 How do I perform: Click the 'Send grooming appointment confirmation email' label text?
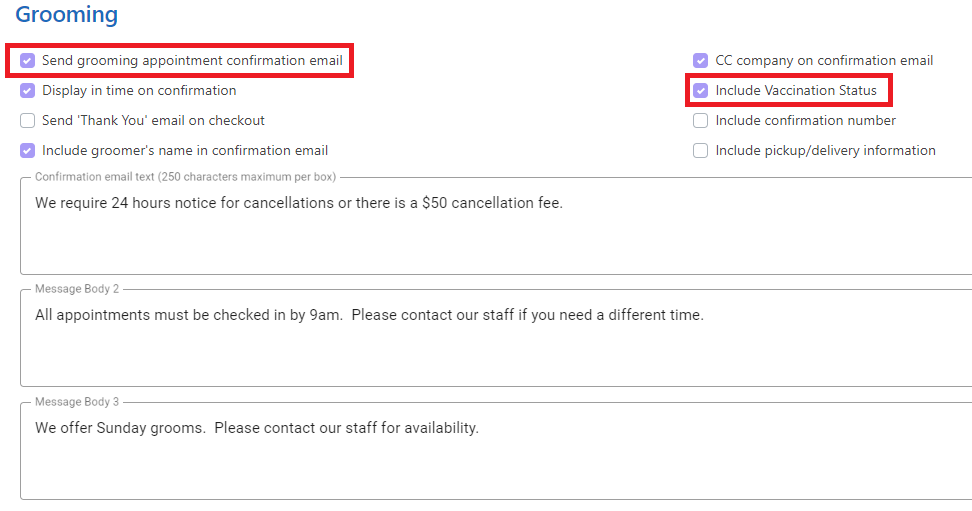[x=192, y=61]
